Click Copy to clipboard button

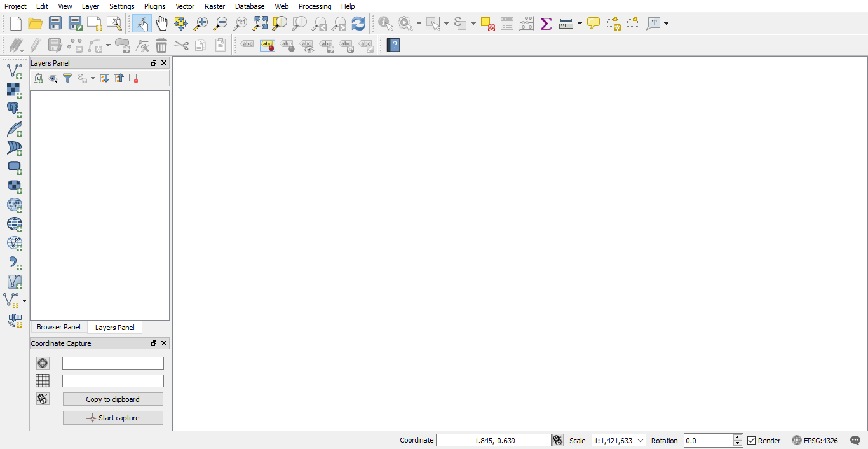coord(113,399)
